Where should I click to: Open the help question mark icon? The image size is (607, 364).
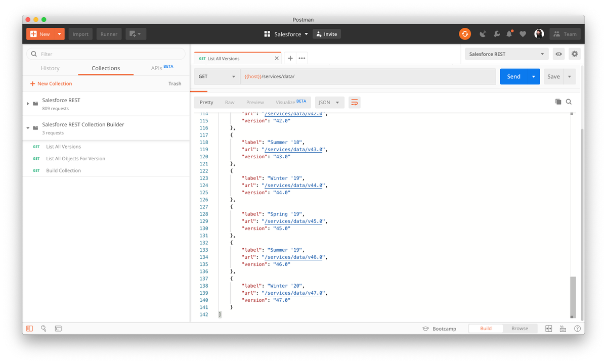tap(577, 329)
